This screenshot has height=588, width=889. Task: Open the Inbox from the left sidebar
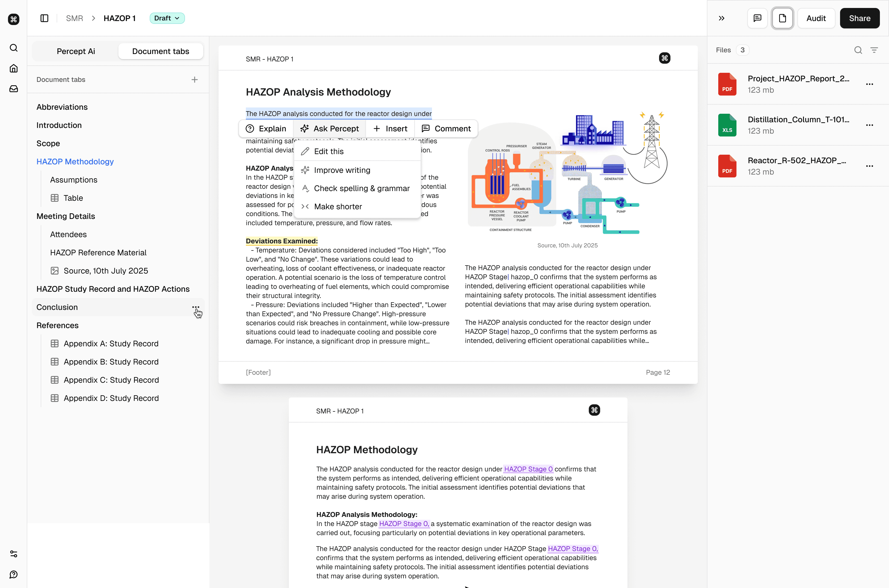pos(13,89)
